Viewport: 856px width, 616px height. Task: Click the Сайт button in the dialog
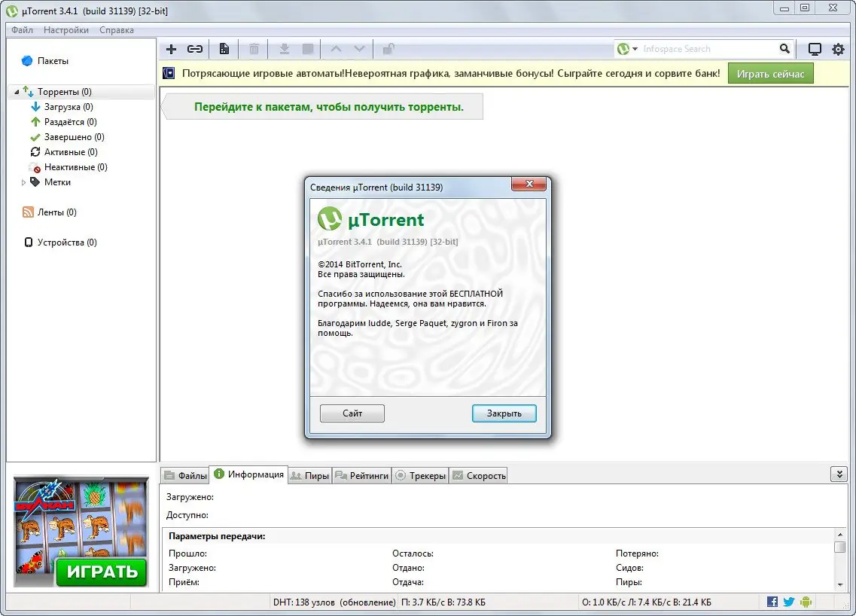[x=352, y=413]
